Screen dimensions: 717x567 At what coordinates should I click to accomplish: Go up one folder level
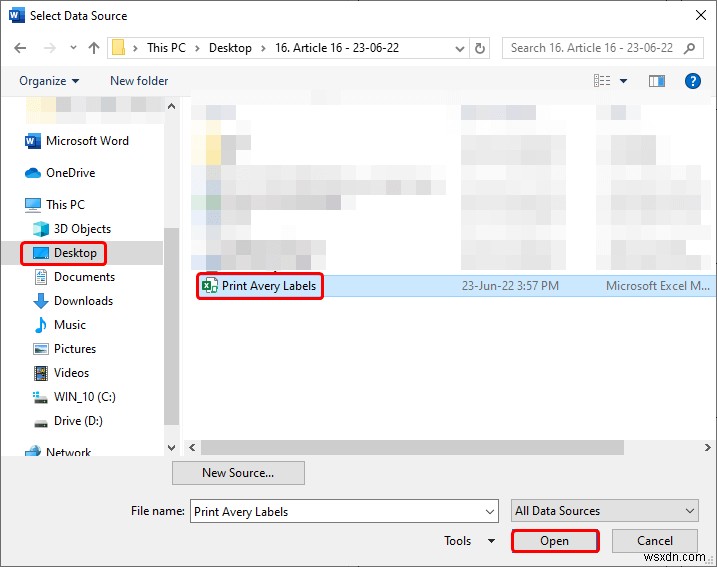click(x=94, y=48)
